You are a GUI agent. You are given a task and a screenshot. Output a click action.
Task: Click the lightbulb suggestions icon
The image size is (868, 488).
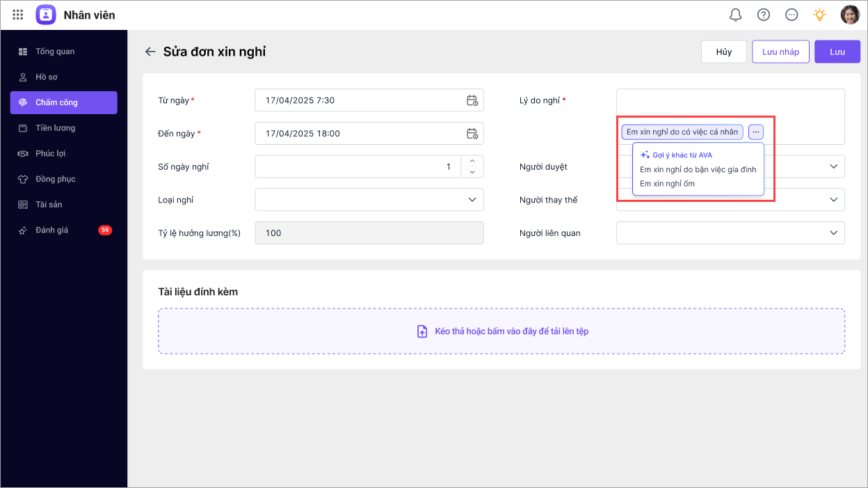(x=820, y=15)
